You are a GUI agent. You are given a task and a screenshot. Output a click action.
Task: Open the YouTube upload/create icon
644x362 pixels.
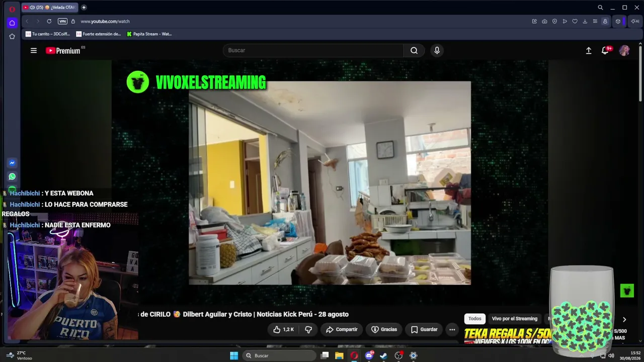(589, 50)
